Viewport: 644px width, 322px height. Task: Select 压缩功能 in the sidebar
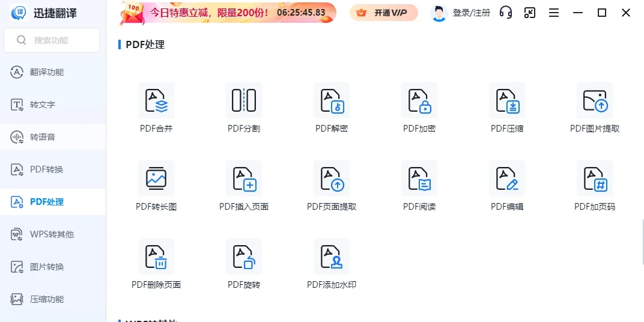point(53,299)
